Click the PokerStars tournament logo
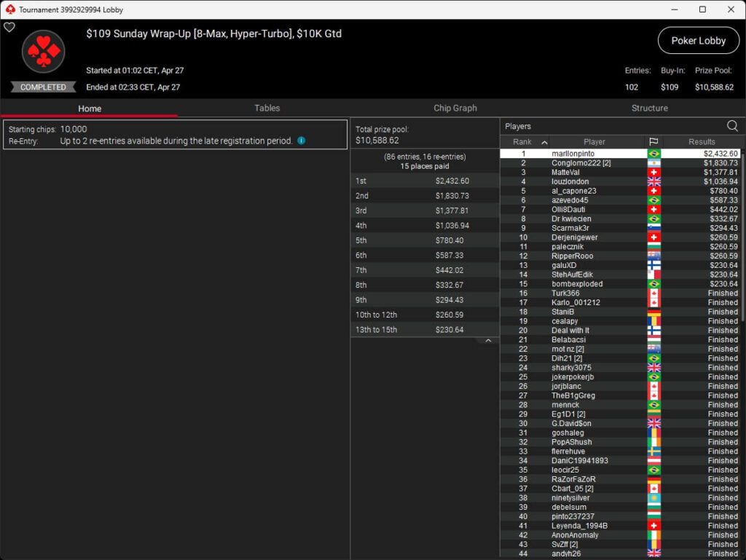 [x=44, y=52]
